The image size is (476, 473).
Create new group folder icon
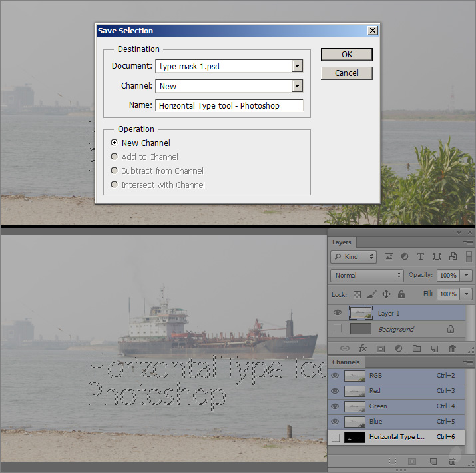point(417,348)
